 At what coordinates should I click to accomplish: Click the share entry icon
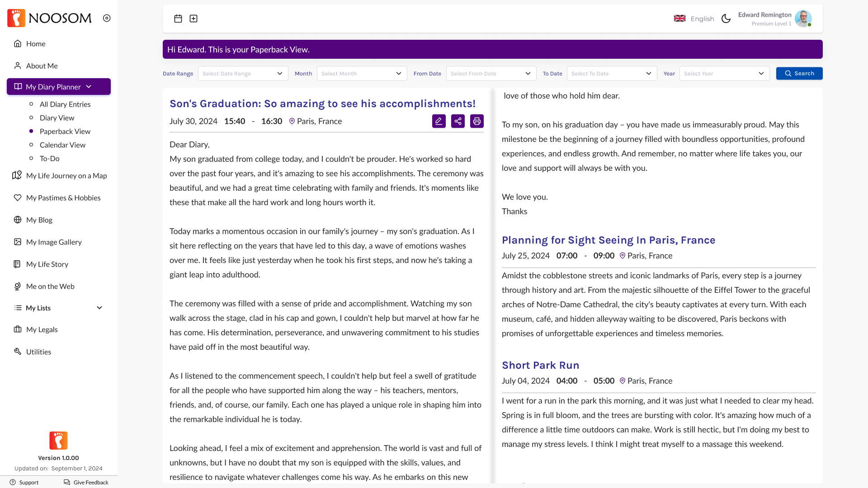point(458,121)
